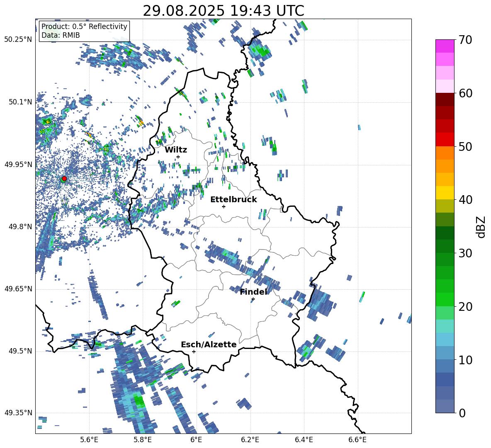Click the Findel station cross marker
Viewport: 491px width, 448px height.
pos(253,299)
